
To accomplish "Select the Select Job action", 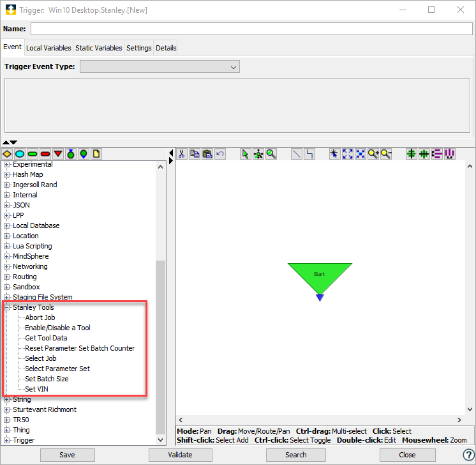I will 41,358.
